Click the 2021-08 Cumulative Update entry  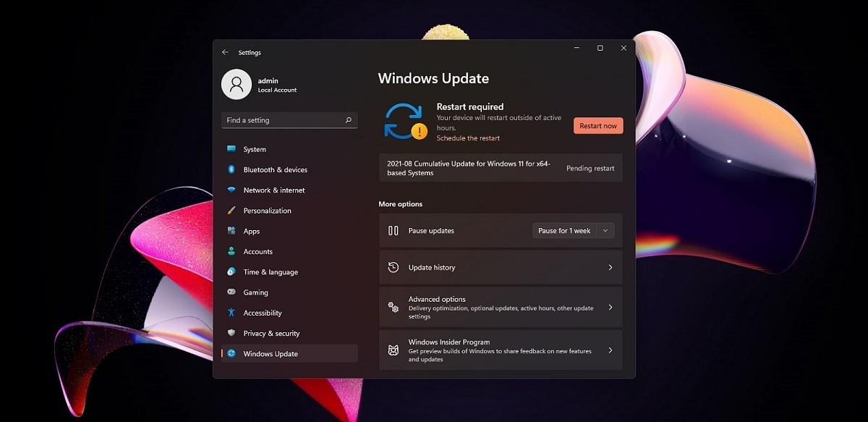tap(501, 168)
